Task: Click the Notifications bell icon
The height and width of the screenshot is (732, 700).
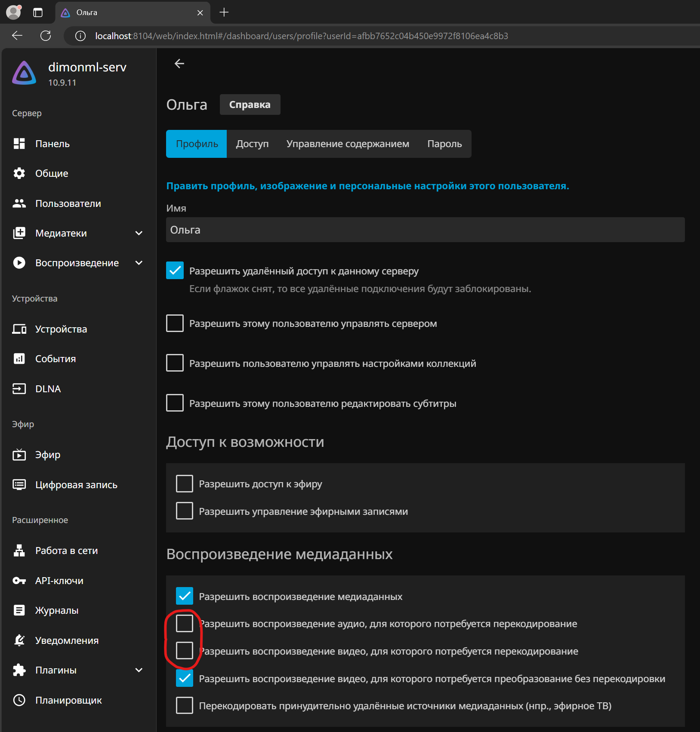Action: point(19,640)
